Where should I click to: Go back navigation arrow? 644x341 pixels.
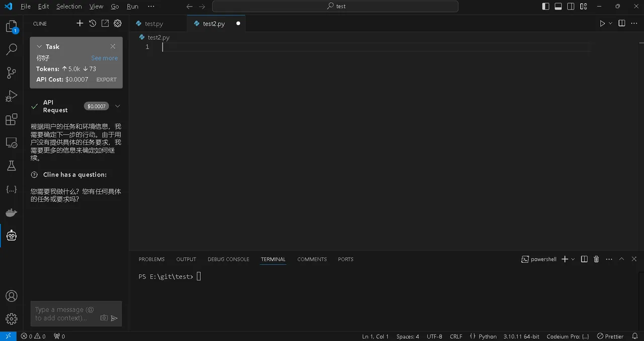click(190, 7)
